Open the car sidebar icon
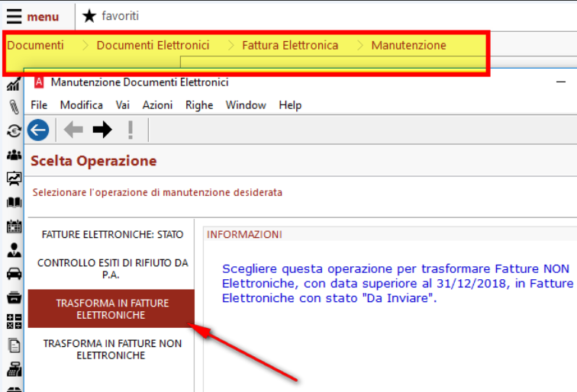Viewport: 577px width, 392px height. point(14,274)
